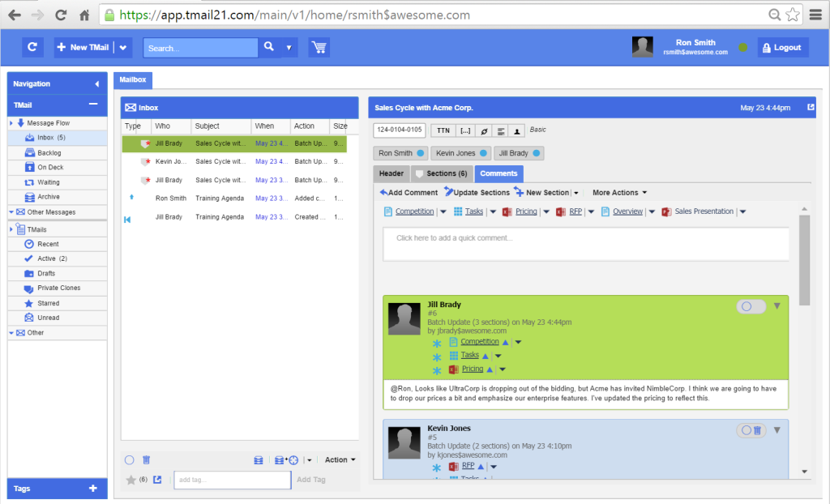The image size is (830, 504).
Task: Click the TTN icon in the message toolbar
Action: (443, 130)
